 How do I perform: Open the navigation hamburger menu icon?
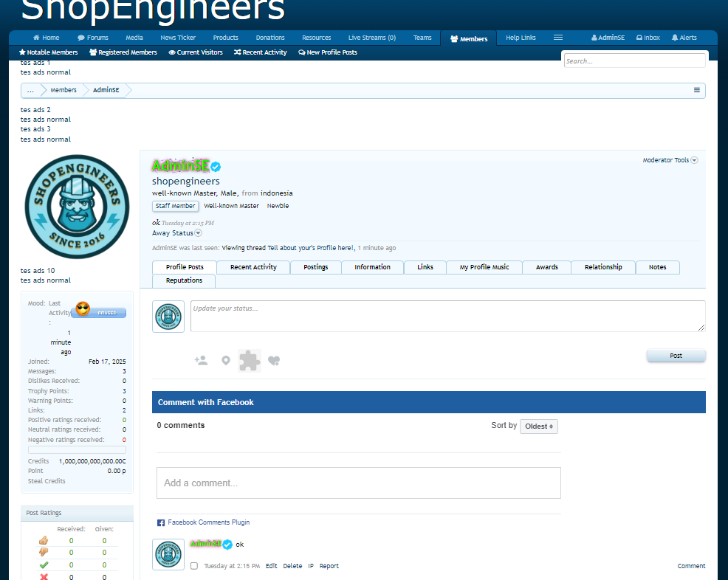coord(558,38)
